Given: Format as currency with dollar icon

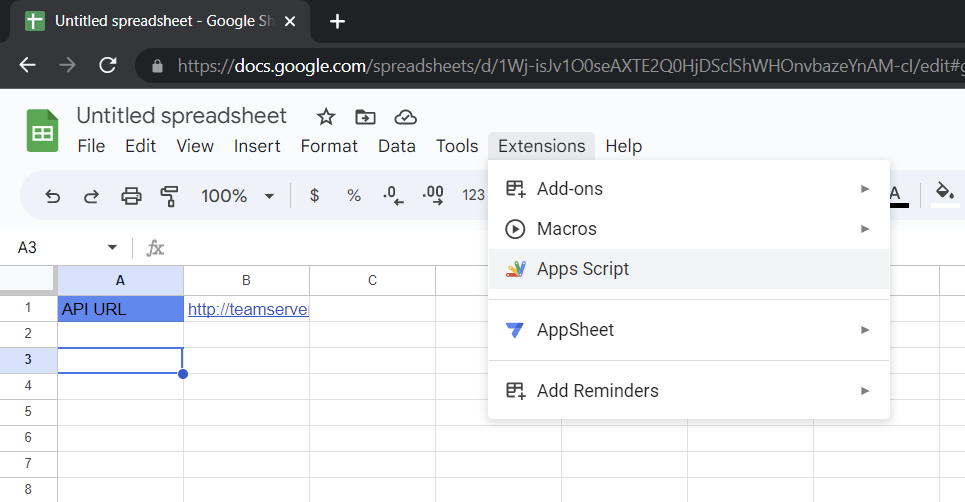Looking at the screenshot, I should tap(314, 196).
